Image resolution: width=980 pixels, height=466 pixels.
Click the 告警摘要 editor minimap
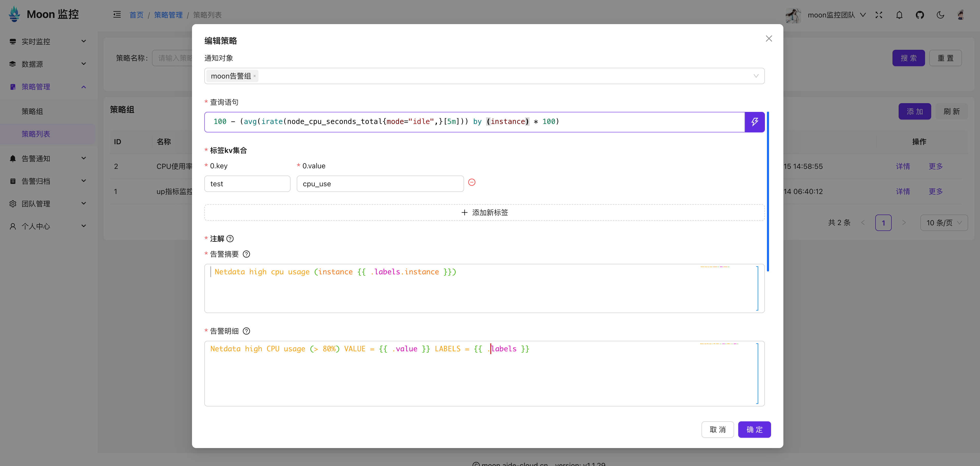(715, 267)
